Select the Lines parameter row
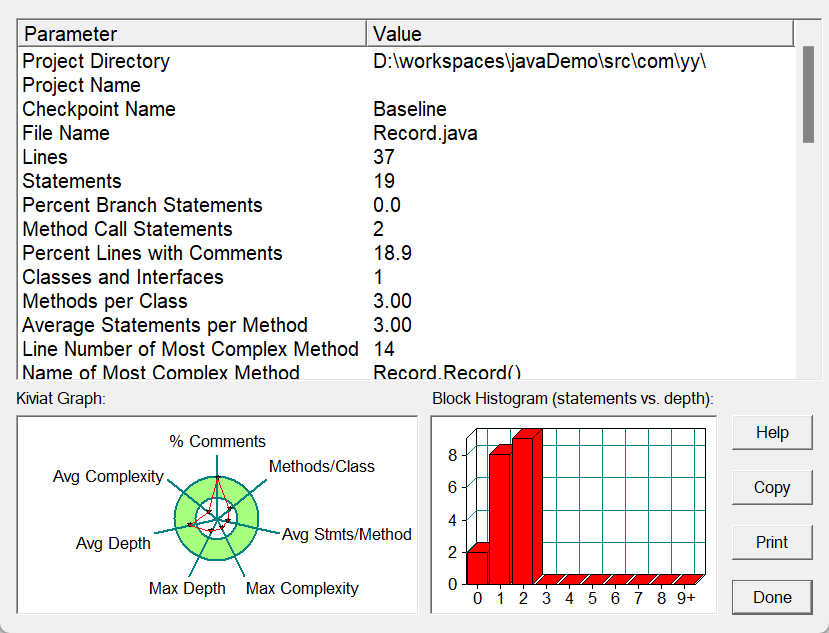The height and width of the screenshot is (633, 829). [407, 157]
